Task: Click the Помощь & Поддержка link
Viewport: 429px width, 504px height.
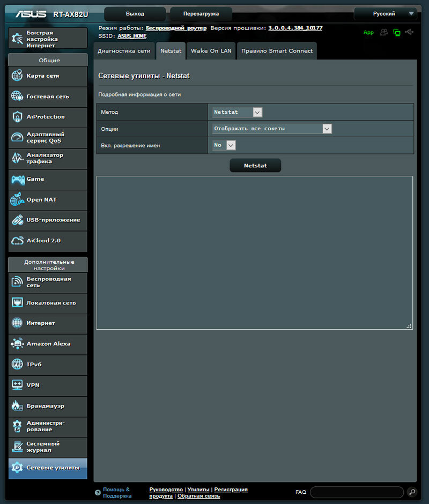Action: [x=117, y=492]
